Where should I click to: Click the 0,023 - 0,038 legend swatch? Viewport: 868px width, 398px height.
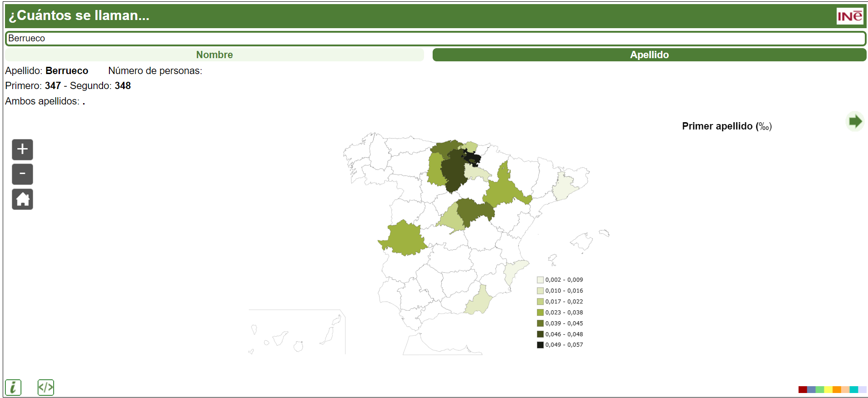click(540, 313)
